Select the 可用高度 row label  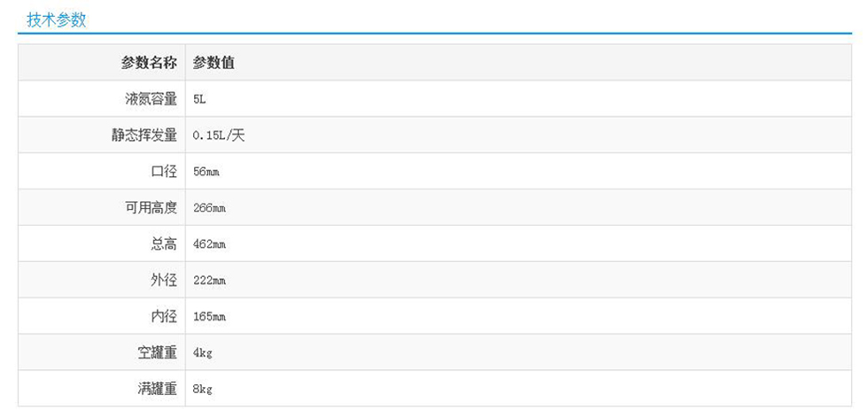click(151, 208)
